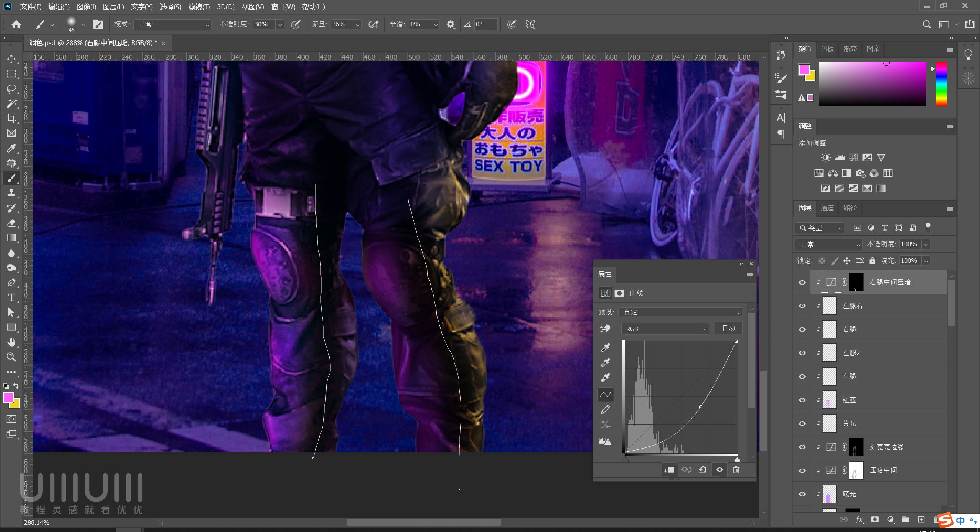
Task: Open the 滤镜(T) menu
Action: pos(199,7)
